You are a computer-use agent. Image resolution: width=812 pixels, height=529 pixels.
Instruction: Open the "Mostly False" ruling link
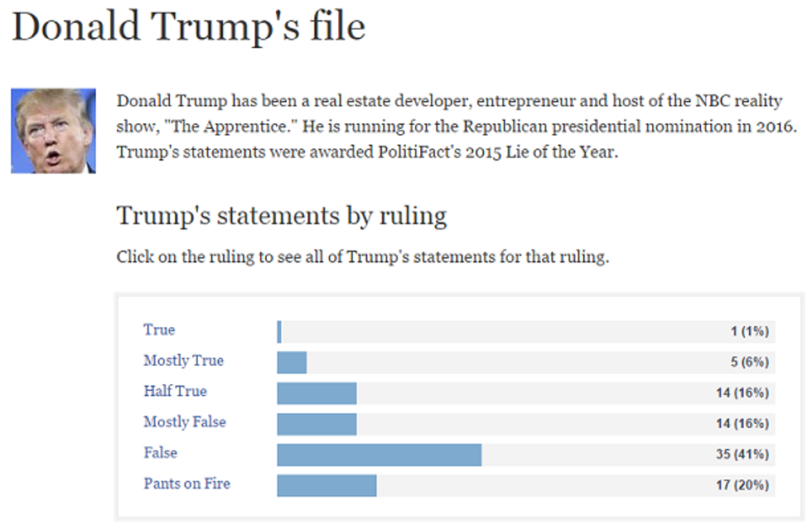(184, 422)
